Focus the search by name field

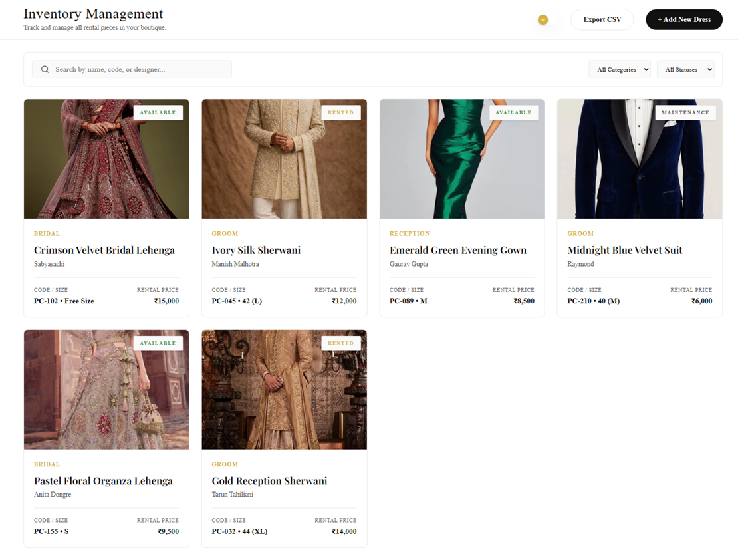pos(132,69)
